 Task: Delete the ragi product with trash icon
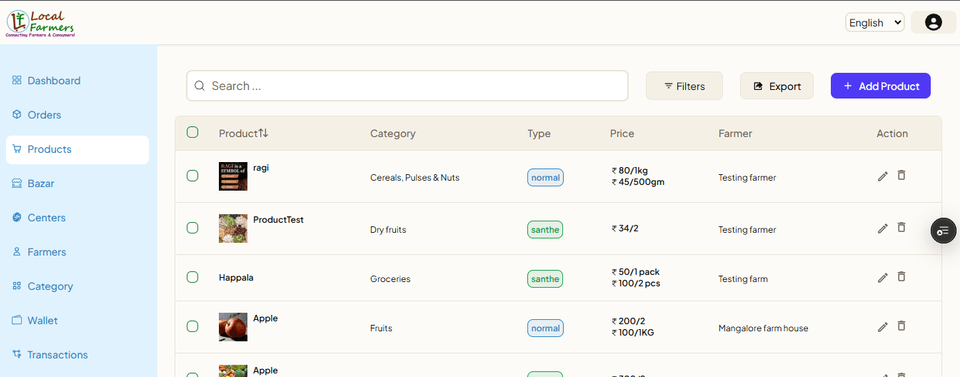(901, 175)
